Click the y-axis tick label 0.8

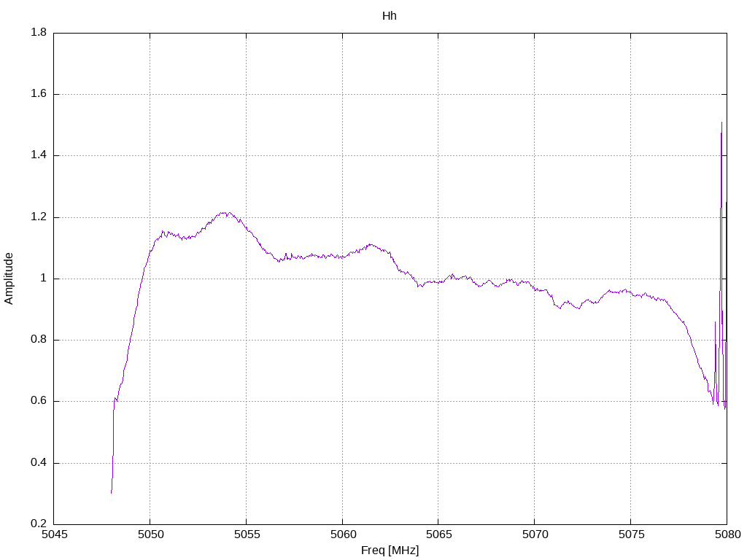point(39,340)
